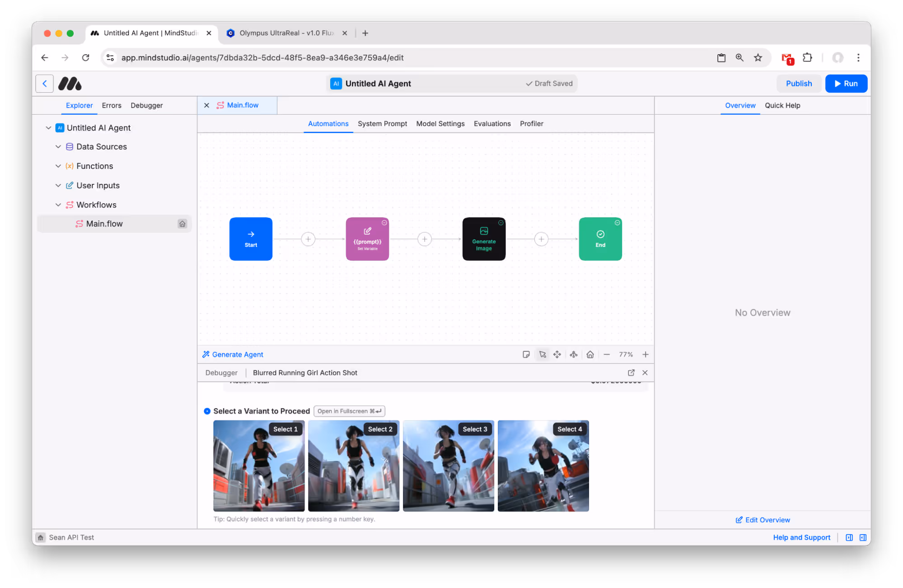Click the End node of the workflow
Image resolution: width=903 pixels, height=588 pixels.
tap(600, 239)
